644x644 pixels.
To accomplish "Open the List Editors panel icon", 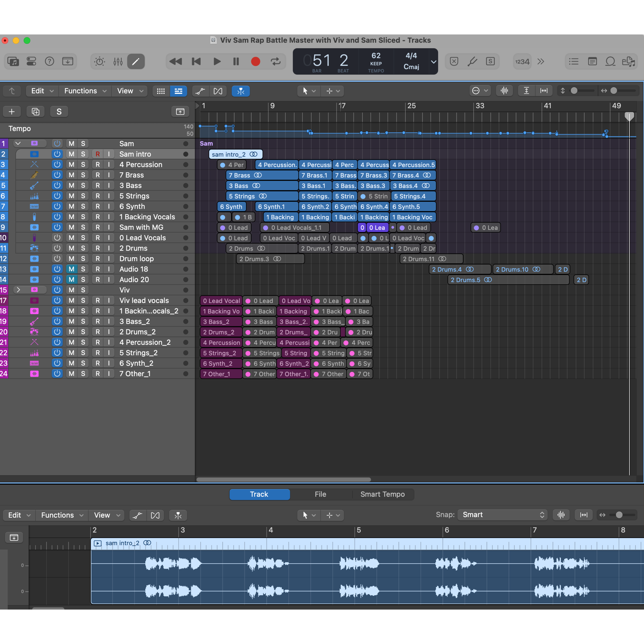I will coord(574,61).
